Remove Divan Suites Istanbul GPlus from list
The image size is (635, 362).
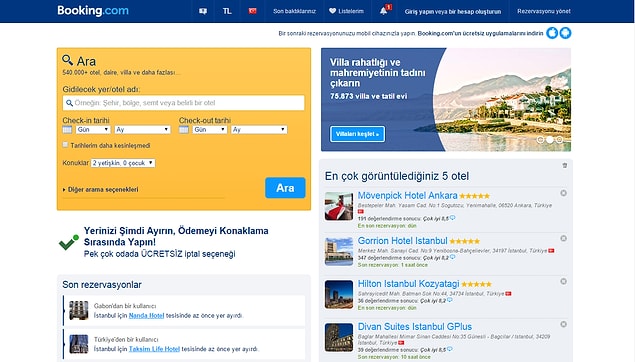pos(563,324)
